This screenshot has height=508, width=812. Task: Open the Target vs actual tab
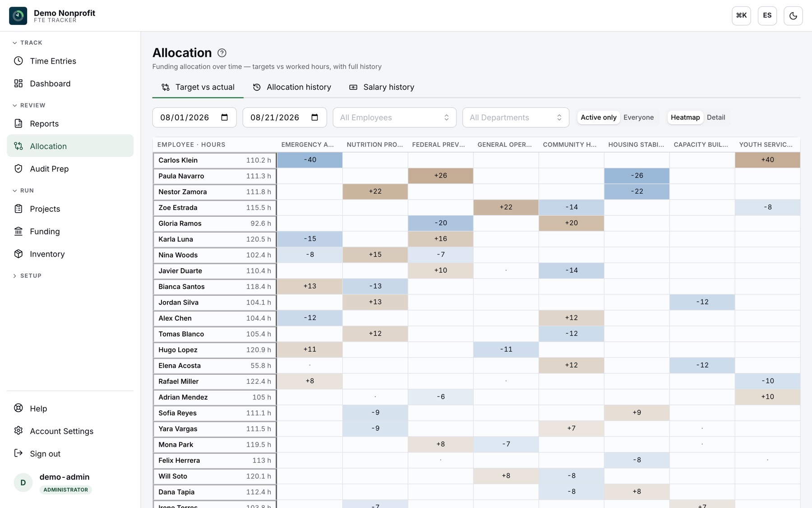point(198,87)
